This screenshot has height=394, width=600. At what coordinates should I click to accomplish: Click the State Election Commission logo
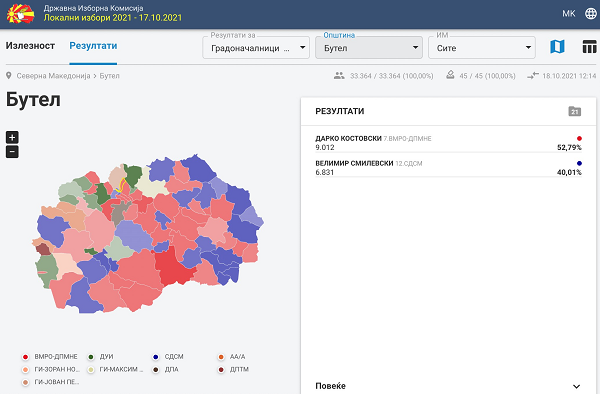click(20, 14)
